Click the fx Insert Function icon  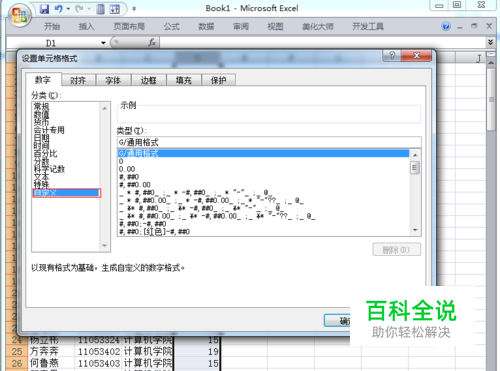point(152,43)
